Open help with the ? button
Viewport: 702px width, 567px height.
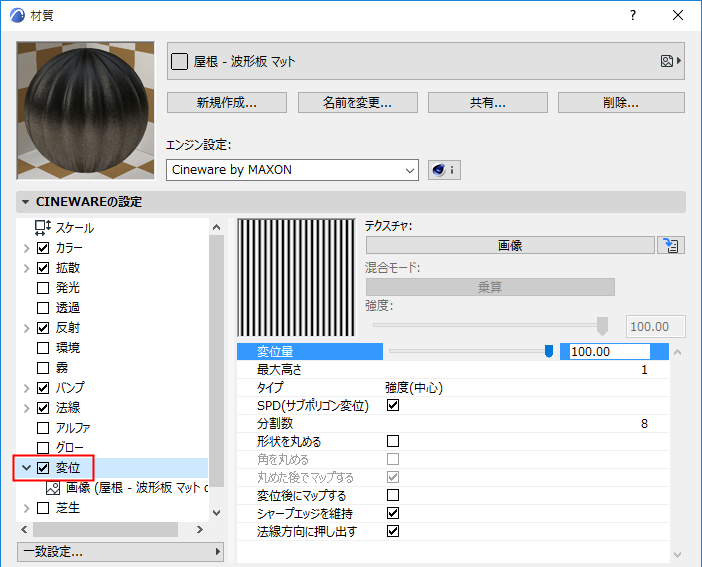(633, 15)
